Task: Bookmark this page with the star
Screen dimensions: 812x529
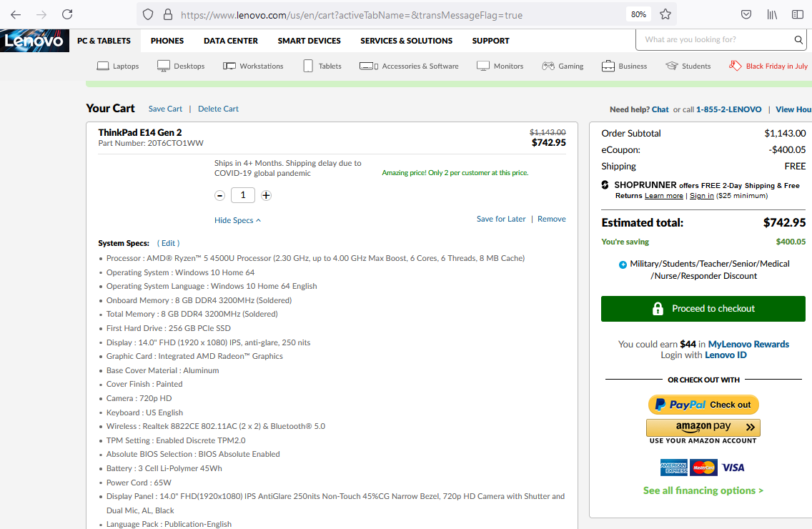Action: 665,14
